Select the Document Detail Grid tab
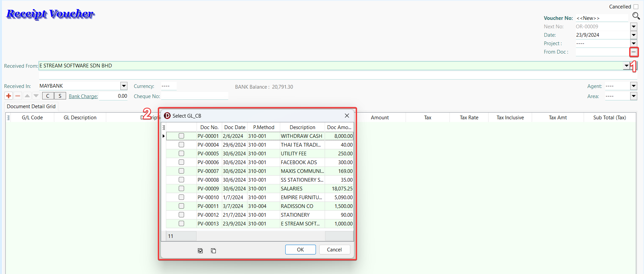 tap(31, 106)
